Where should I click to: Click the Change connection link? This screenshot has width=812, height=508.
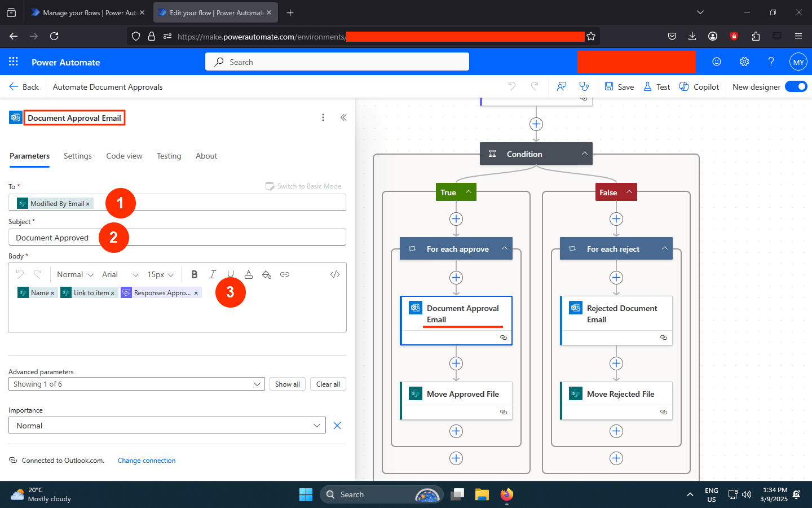147,461
